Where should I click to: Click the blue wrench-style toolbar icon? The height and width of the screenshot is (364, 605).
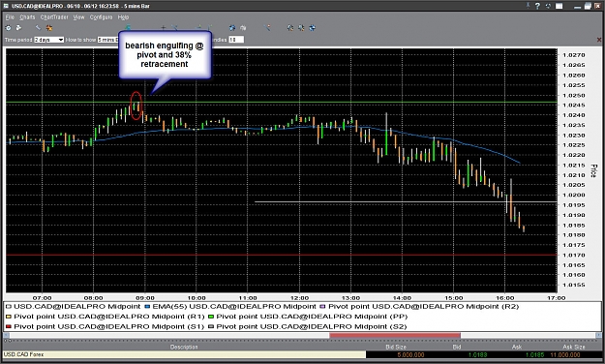pos(38,28)
